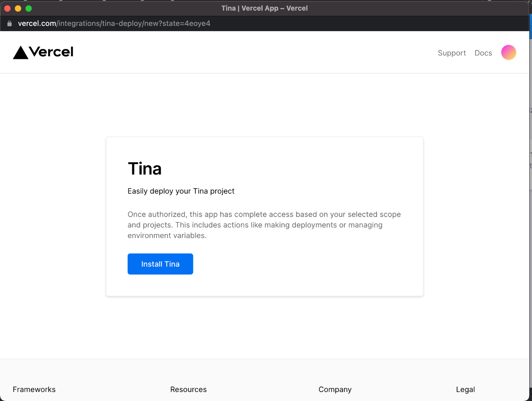Open the Docs link
The image size is (532, 401).
(483, 53)
